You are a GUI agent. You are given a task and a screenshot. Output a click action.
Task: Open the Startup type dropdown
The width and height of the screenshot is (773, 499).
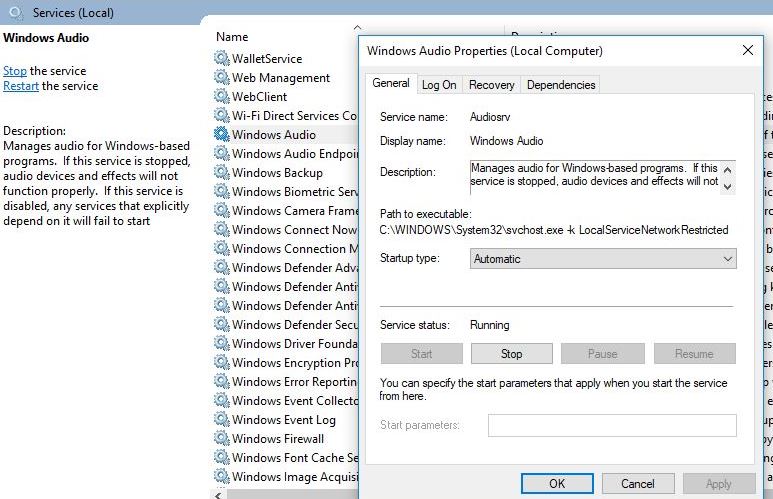[x=603, y=259]
